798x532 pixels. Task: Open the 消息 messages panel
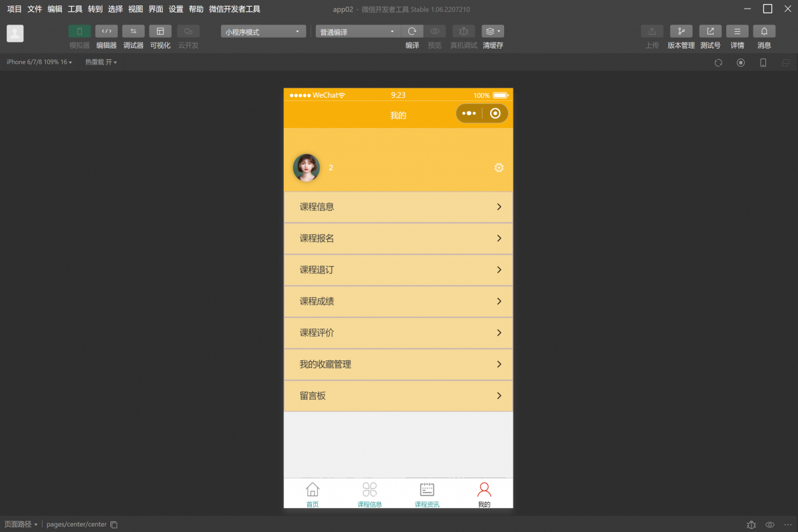click(763, 31)
